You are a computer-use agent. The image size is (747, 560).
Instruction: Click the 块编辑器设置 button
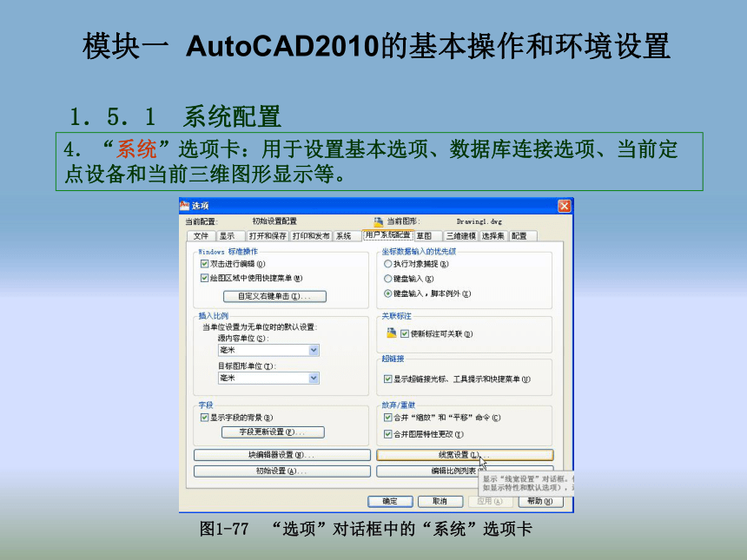(282, 455)
